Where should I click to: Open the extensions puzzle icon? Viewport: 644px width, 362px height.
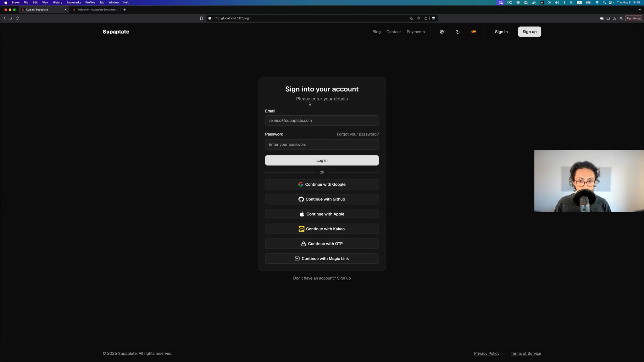point(608,18)
